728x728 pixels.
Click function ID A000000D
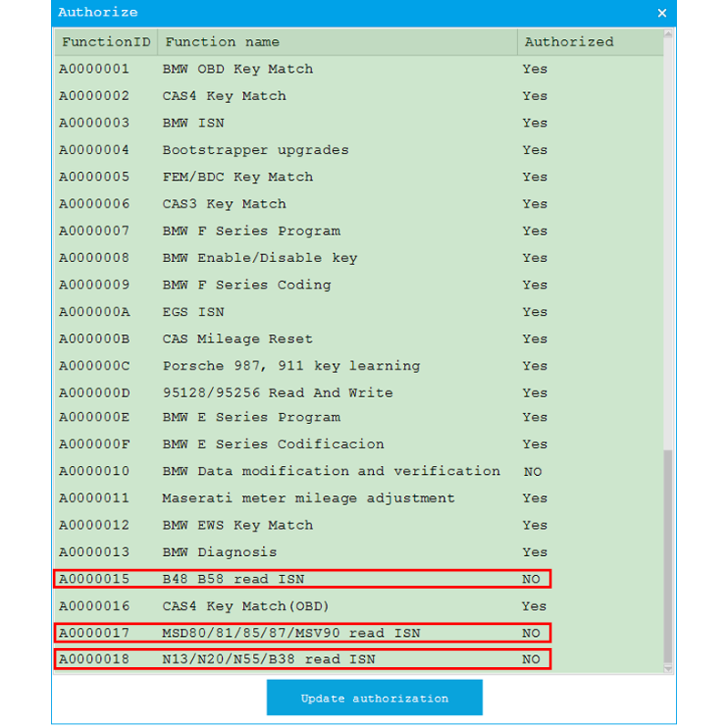(x=95, y=393)
